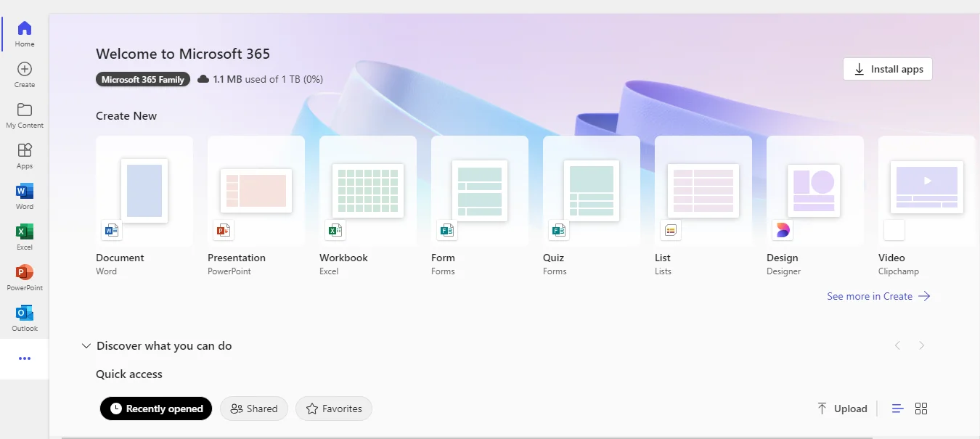Launch PowerPoint from the sidebar
Image resolution: width=980 pixels, height=439 pixels.
tap(25, 272)
